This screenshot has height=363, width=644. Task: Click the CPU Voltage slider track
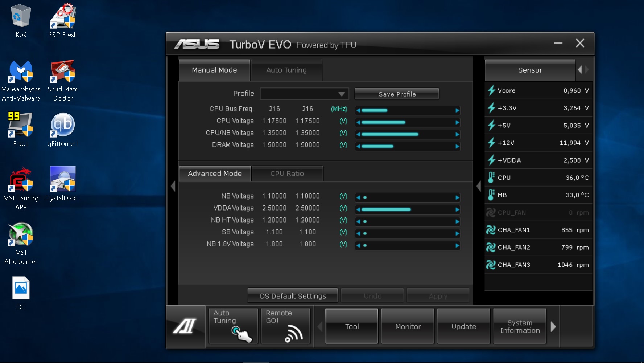408,122
